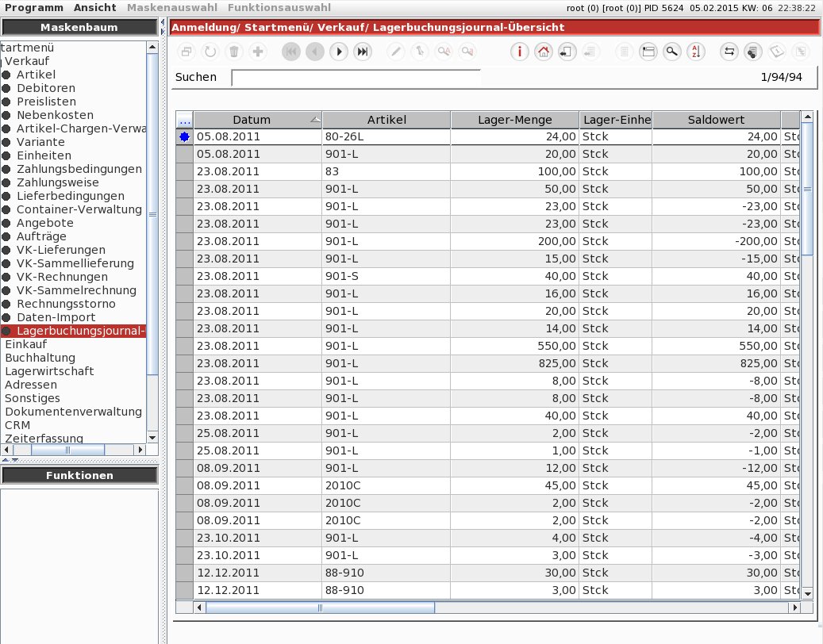This screenshot has height=644, width=823.
Task: Click the table's horizontal scrollbar thumb
Action: (x=320, y=608)
